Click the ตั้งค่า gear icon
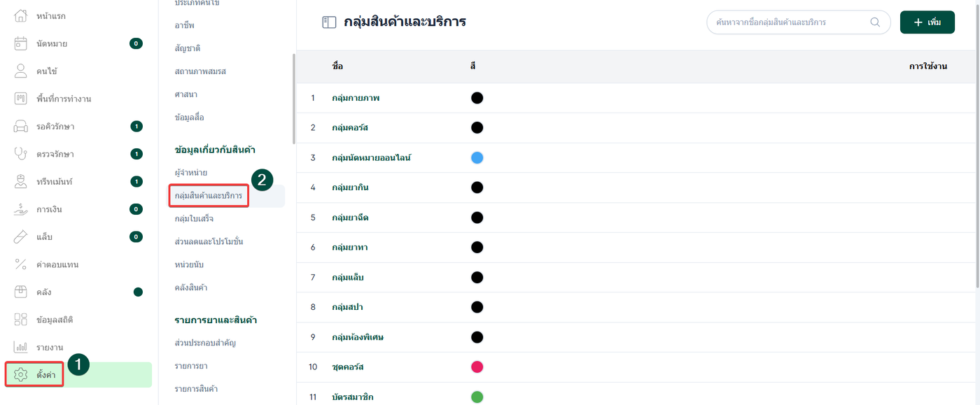The image size is (980, 405). 21,375
